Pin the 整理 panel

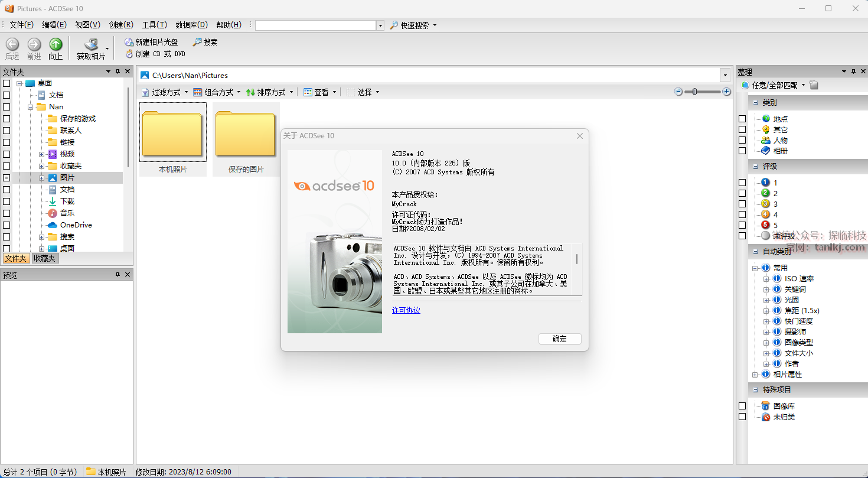coord(853,71)
